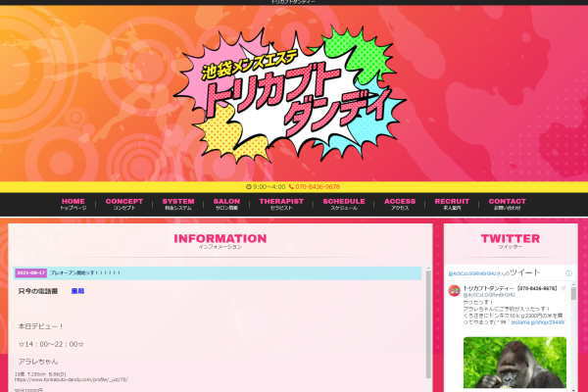Click the clock icon beside business hours
The width and height of the screenshot is (588, 392).
[x=248, y=186]
